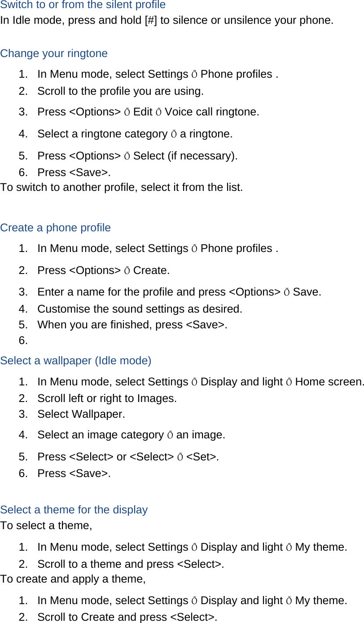Click the "When you are finished, press <Save>" step
This screenshot has height=623, width=364.
click(132, 325)
